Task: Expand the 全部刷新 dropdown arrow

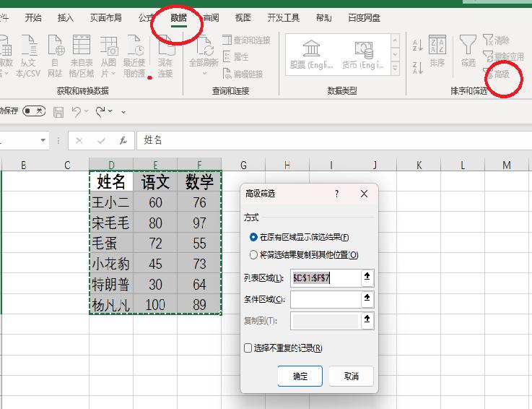Action: (204, 73)
